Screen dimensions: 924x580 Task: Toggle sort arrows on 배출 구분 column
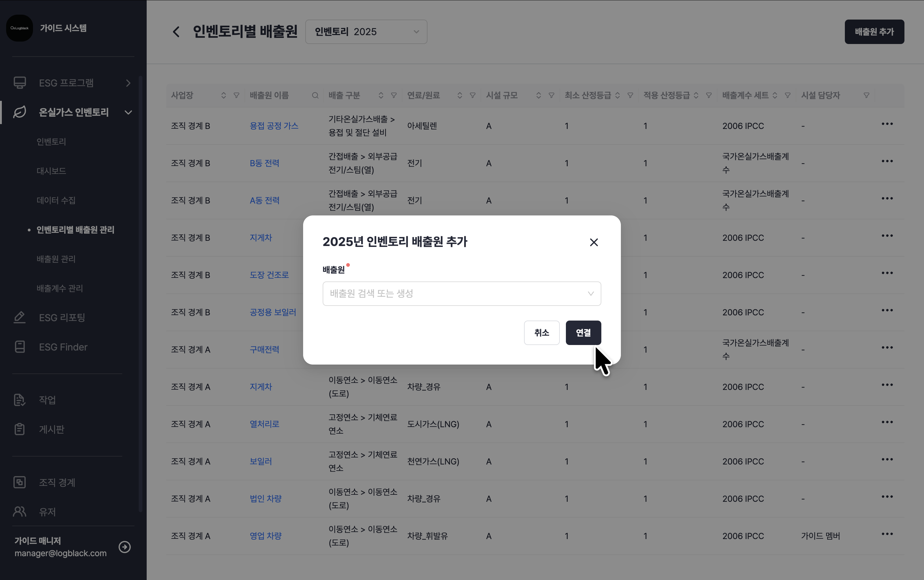[x=380, y=96]
